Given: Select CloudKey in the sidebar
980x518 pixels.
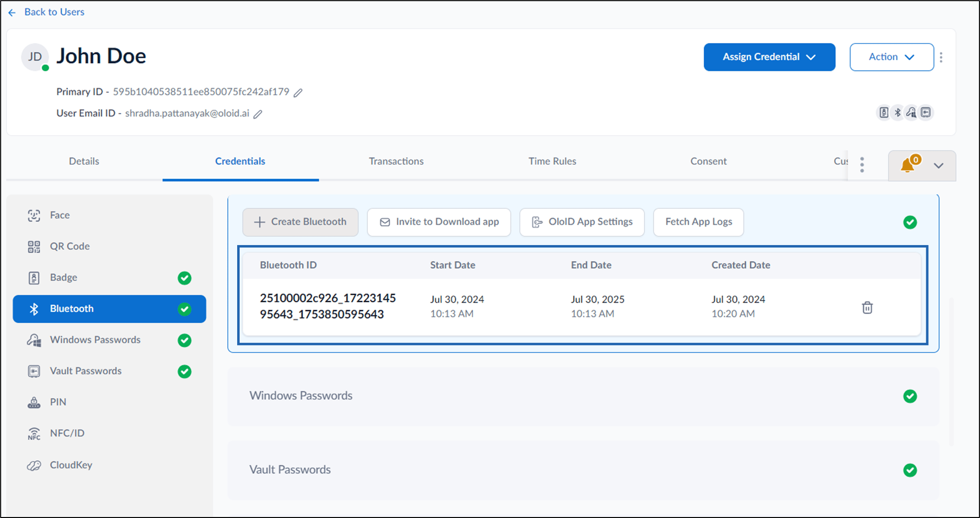Looking at the screenshot, I should click(110, 465).
